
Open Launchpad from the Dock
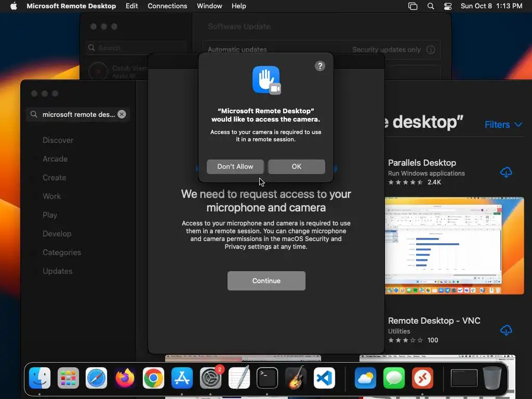click(68, 378)
